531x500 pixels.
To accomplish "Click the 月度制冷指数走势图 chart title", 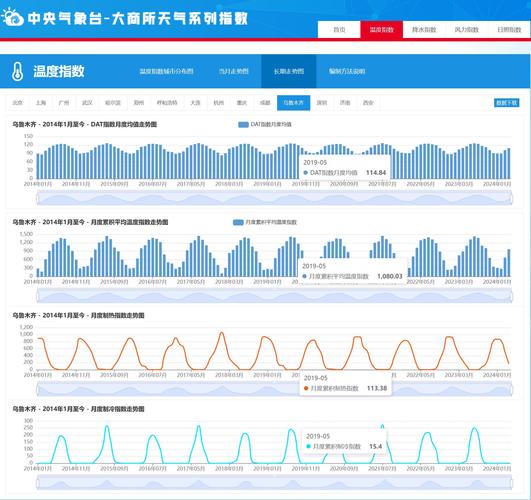I will pyautogui.click(x=78, y=409).
